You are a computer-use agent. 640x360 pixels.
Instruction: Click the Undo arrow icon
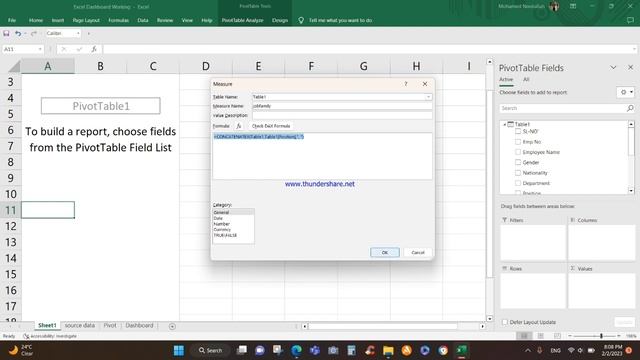pos(18,33)
